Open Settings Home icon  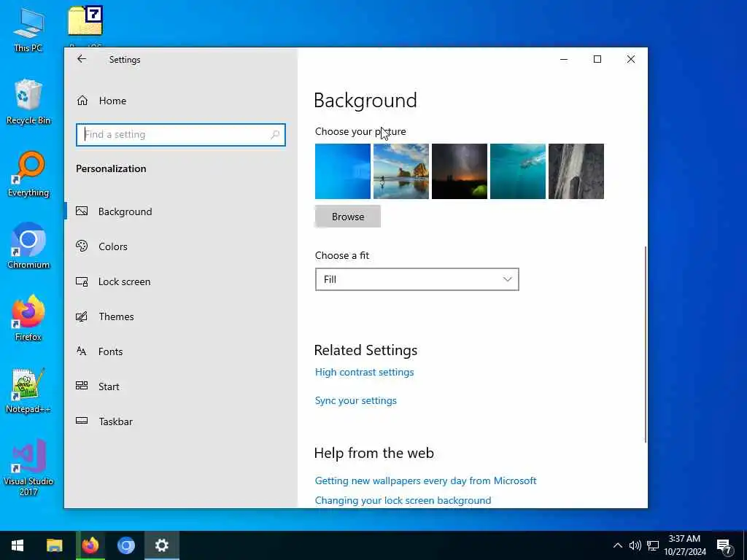coord(82,101)
